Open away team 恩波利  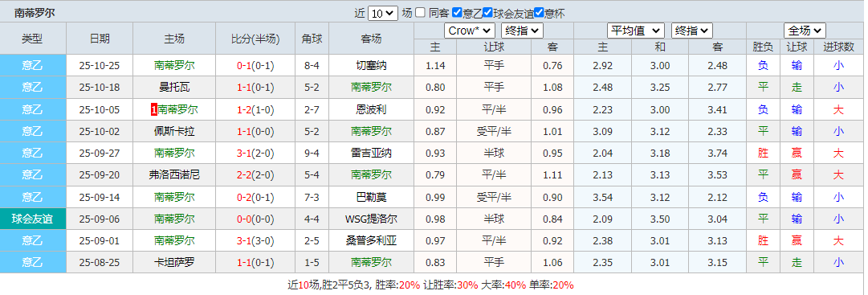[x=371, y=110]
